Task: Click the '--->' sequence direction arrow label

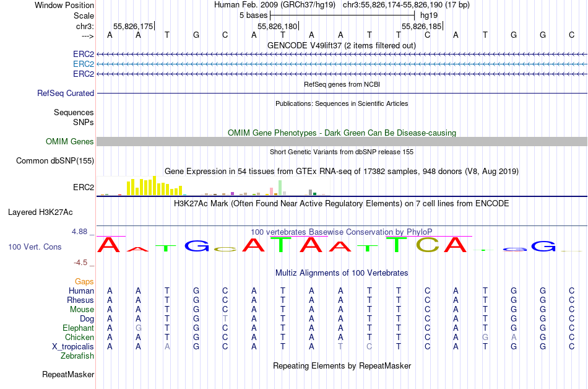Action: tap(87, 36)
